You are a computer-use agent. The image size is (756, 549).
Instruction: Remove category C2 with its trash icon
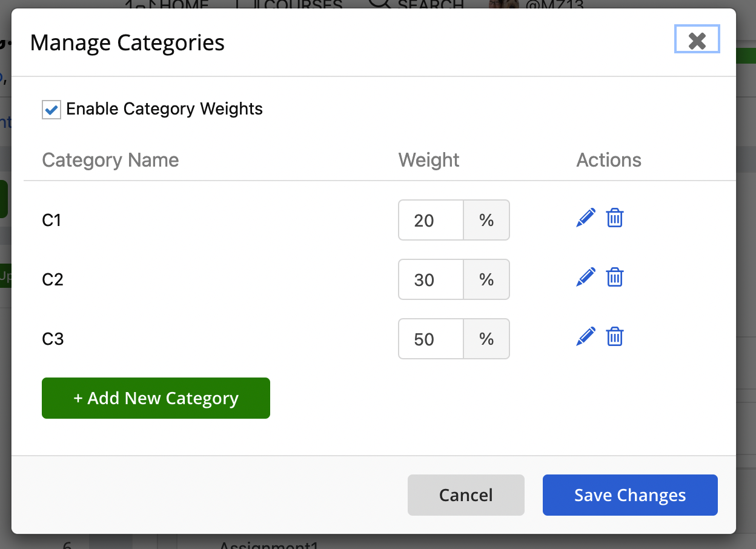coord(615,277)
